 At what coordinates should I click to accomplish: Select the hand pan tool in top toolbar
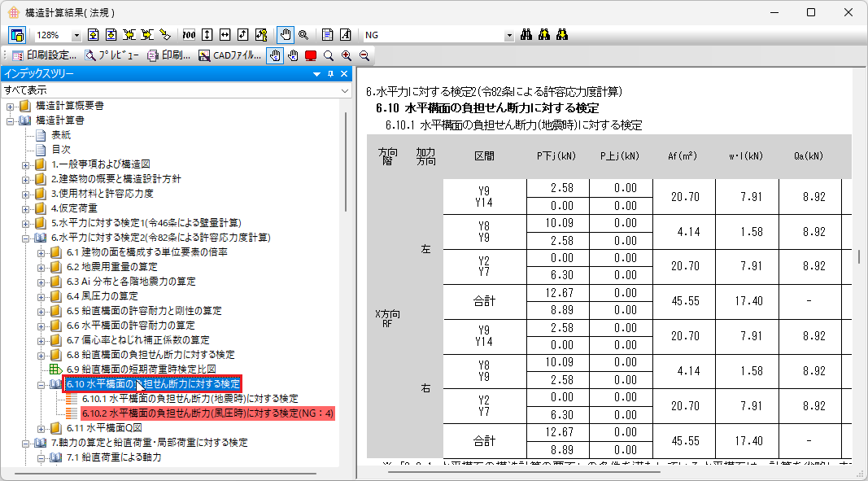click(x=285, y=35)
